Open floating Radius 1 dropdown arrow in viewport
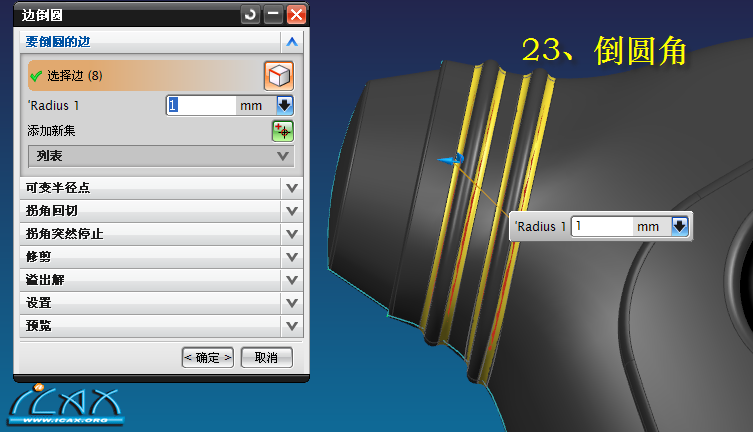Viewport: 753px width, 432px height. [x=680, y=226]
